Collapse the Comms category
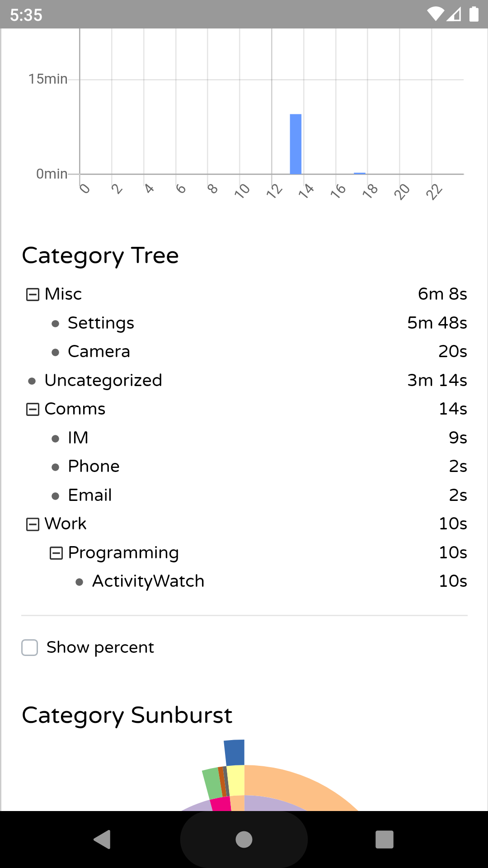 [x=33, y=410]
